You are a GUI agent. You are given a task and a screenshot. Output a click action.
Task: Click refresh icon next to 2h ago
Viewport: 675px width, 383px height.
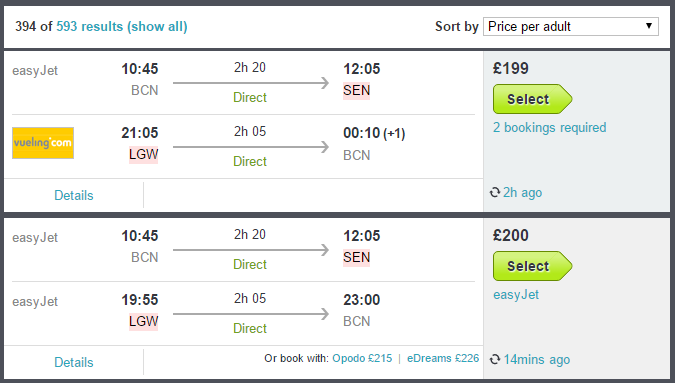[495, 192]
